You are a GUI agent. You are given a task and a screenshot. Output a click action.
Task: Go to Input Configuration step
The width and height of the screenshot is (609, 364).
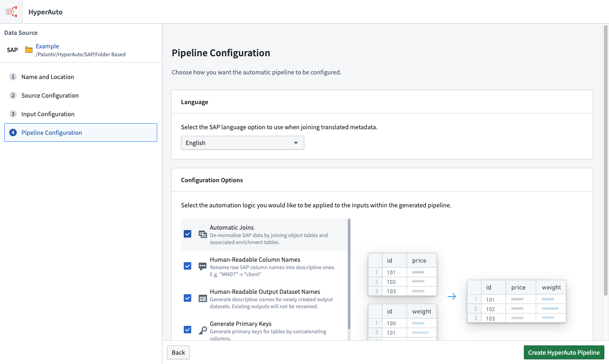click(x=80, y=114)
